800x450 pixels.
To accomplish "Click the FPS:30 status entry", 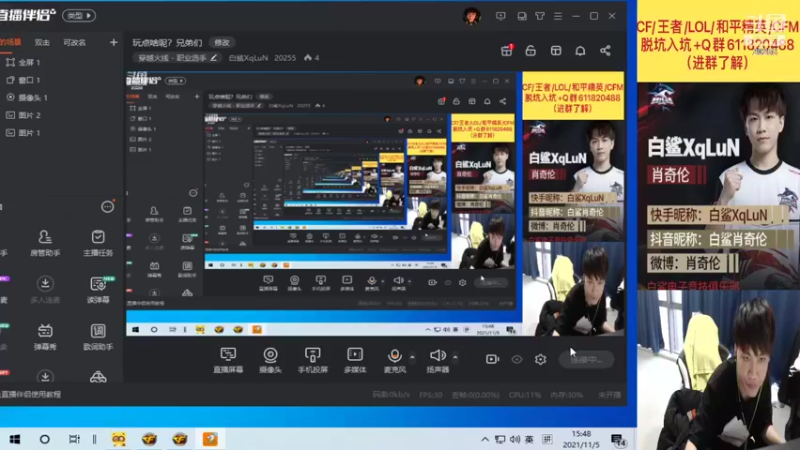I will (x=431, y=395).
